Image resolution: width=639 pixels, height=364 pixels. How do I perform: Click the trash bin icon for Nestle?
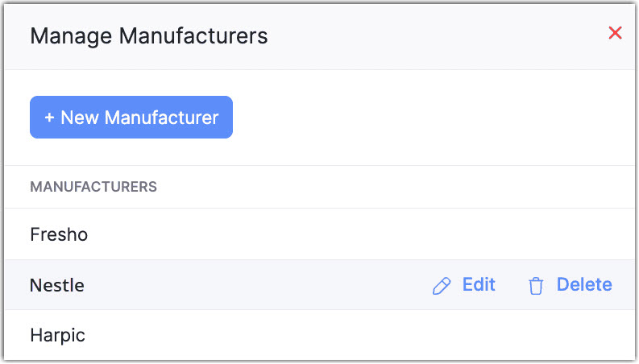pyautogui.click(x=536, y=286)
